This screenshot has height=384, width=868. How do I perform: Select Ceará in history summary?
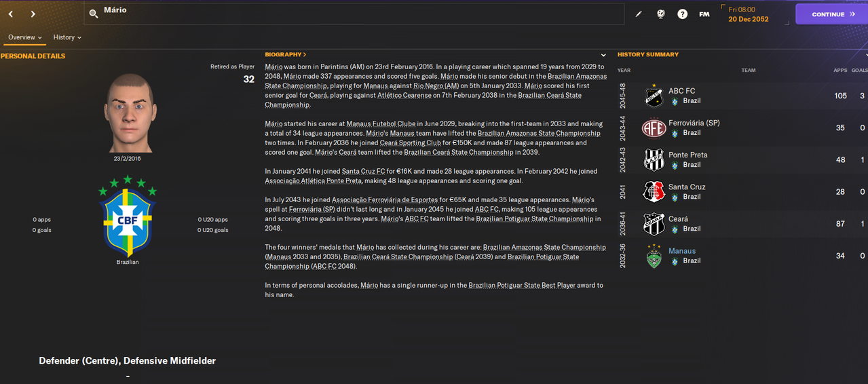tap(679, 218)
